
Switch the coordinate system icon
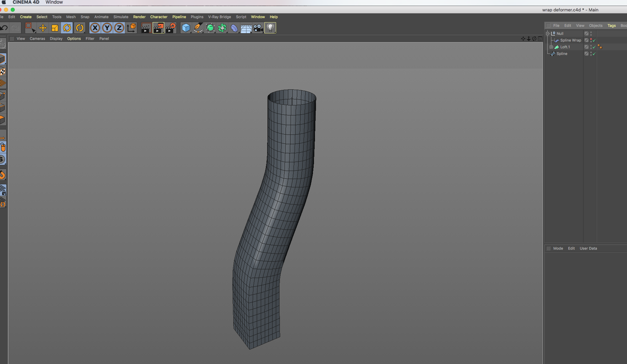pyautogui.click(x=132, y=28)
